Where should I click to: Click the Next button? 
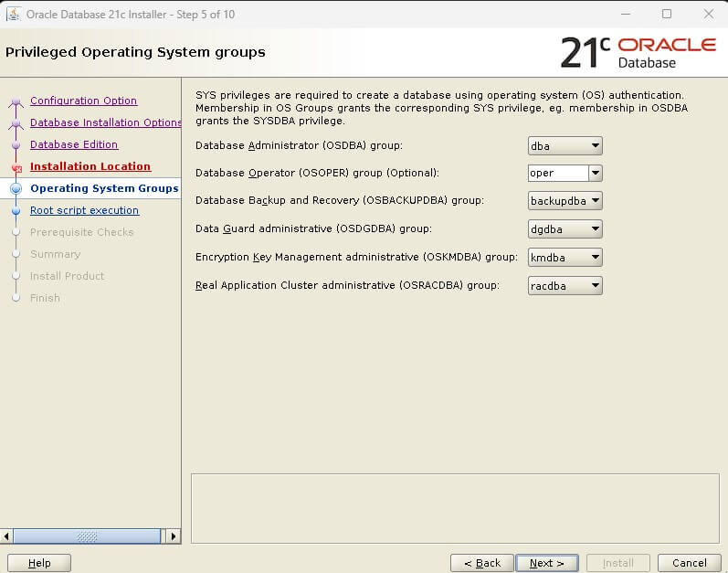(547, 563)
